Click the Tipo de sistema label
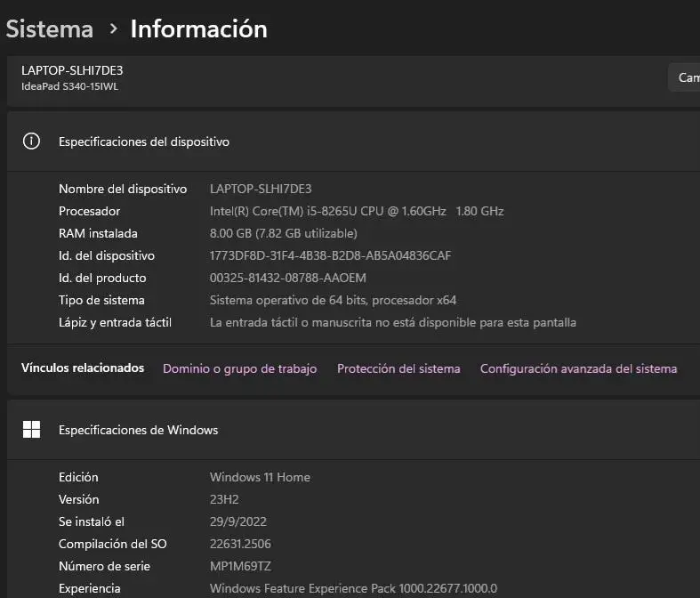The height and width of the screenshot is (598, 700). [101, 300]
